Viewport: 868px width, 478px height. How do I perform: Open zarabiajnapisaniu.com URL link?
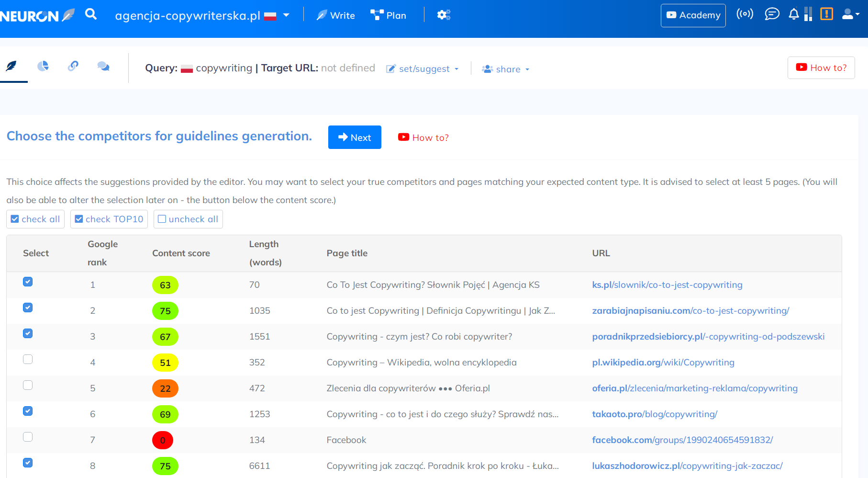coord(690,311)
